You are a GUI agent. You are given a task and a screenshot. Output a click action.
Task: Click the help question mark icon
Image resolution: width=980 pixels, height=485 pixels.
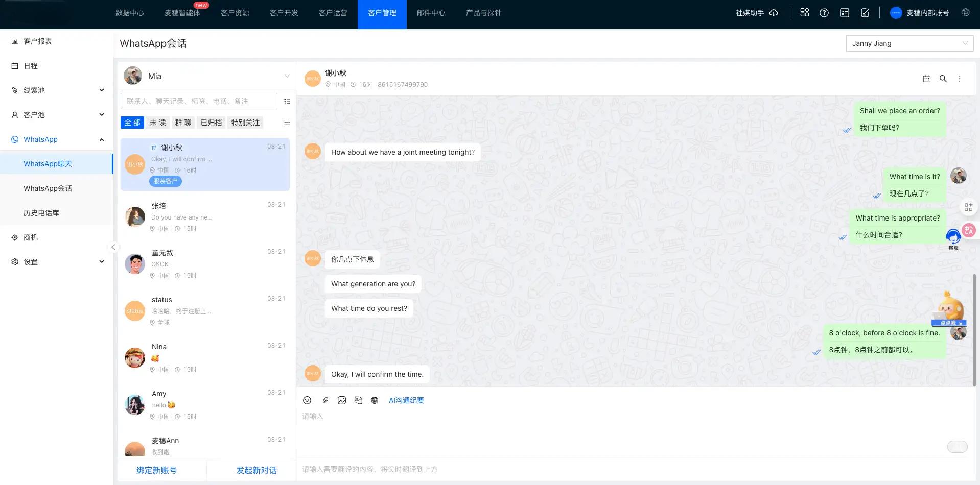point(824,13)
